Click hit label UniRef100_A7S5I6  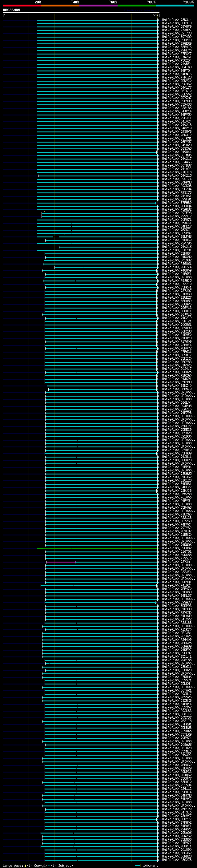tap(177, 558)
